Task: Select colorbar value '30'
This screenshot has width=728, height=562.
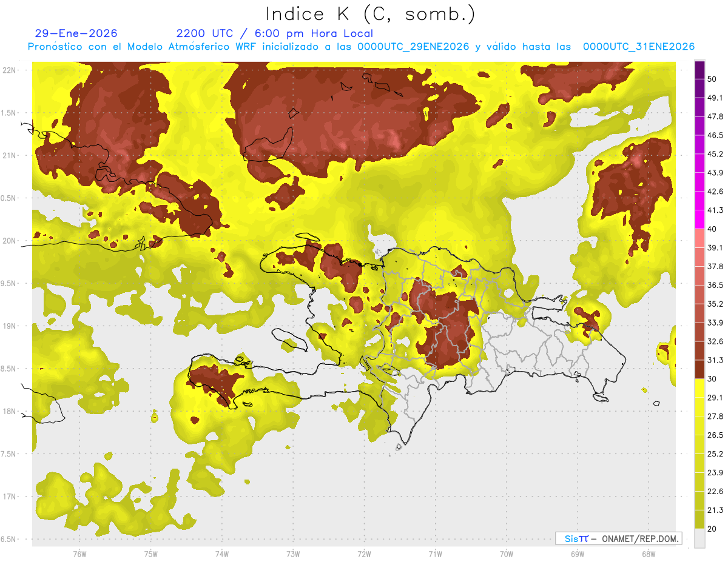Action: tap(713, 379)
